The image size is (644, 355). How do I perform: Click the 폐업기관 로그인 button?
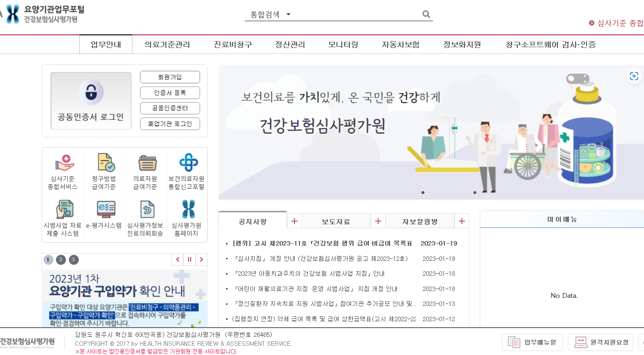coord(170,124)
